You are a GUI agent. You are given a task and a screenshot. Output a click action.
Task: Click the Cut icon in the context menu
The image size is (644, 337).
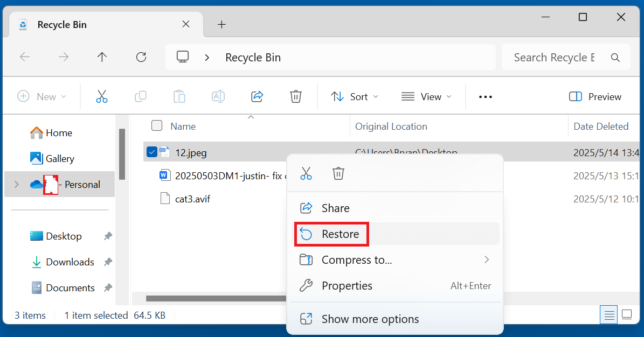(306, 173)
